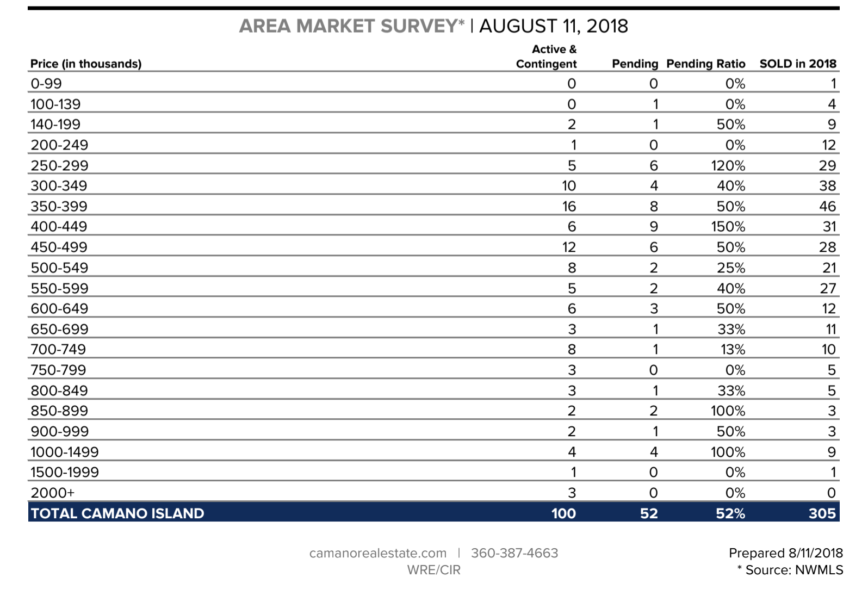
Task: Select the 46 sold count cell
Action: (827, 207)
